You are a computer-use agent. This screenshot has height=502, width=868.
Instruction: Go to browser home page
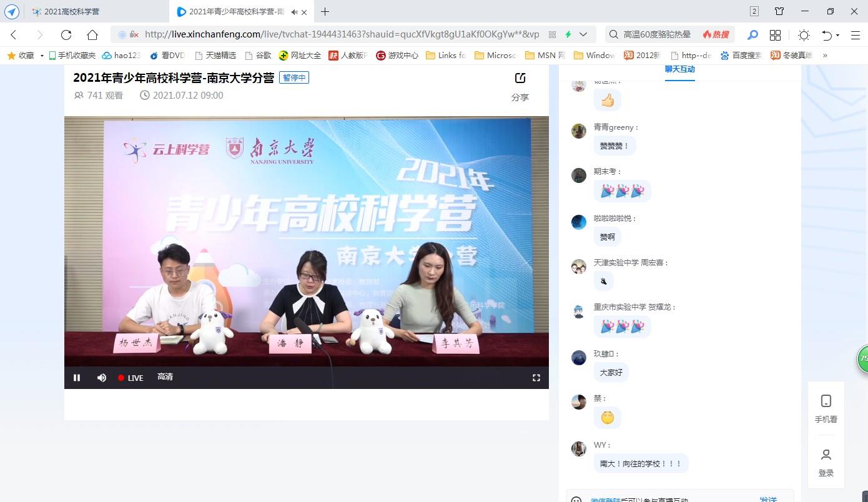click(92, 35)
